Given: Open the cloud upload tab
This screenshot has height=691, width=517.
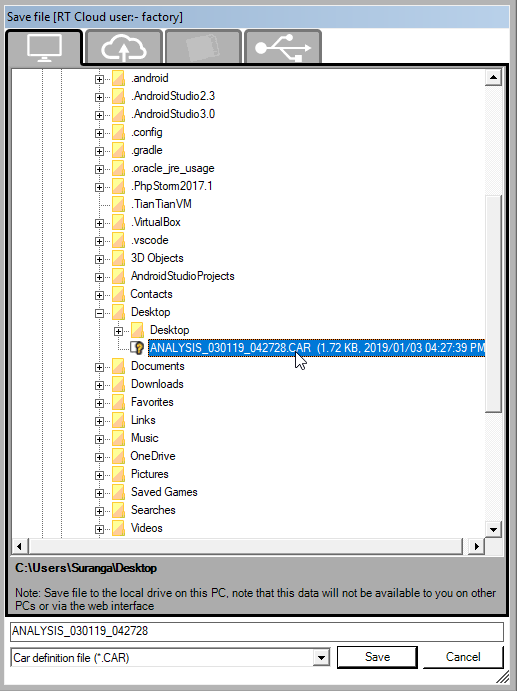Looking at the screenshot, I should pos(124,48).
